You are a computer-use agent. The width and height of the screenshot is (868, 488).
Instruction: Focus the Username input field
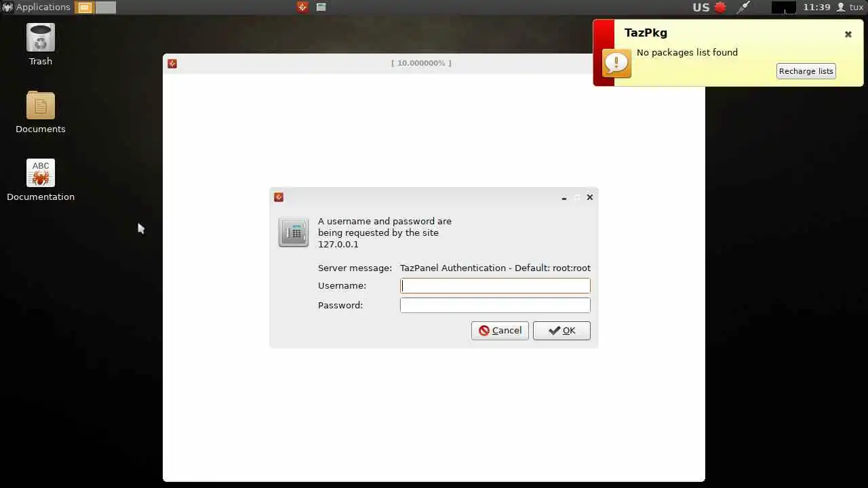495,285
